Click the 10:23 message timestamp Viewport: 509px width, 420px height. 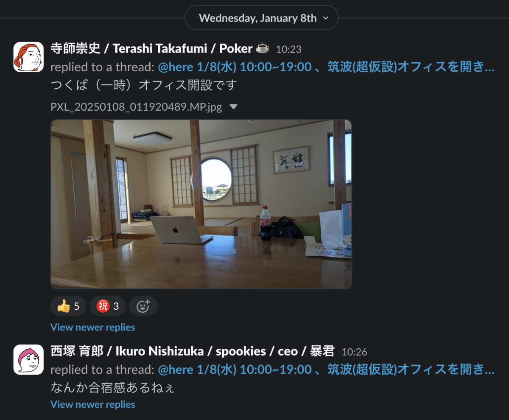288,49
